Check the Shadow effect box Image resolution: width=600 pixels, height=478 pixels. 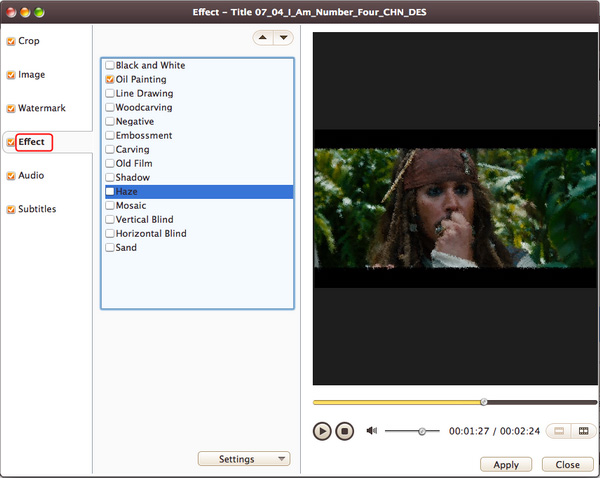[x=110, y=177]
